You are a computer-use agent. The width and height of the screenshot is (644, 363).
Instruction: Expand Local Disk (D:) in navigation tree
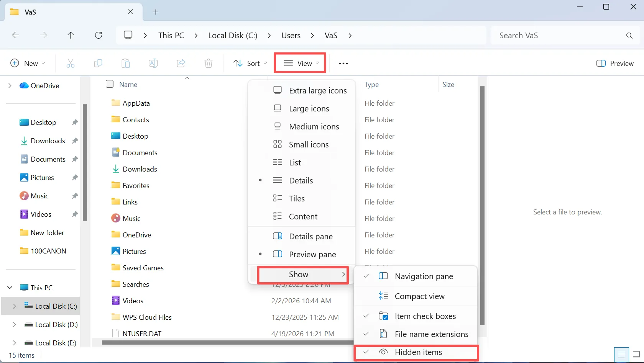(14, 325)
